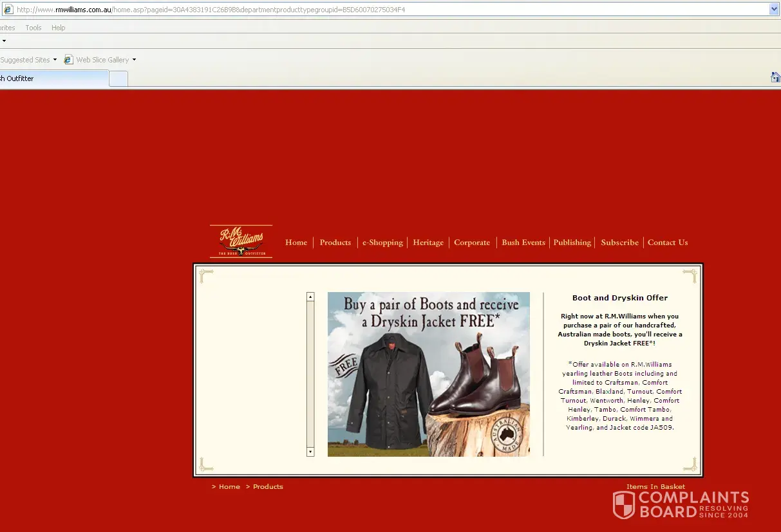Open the Heritage navigation link
This screenshot has height=532, width=781.
428,243
